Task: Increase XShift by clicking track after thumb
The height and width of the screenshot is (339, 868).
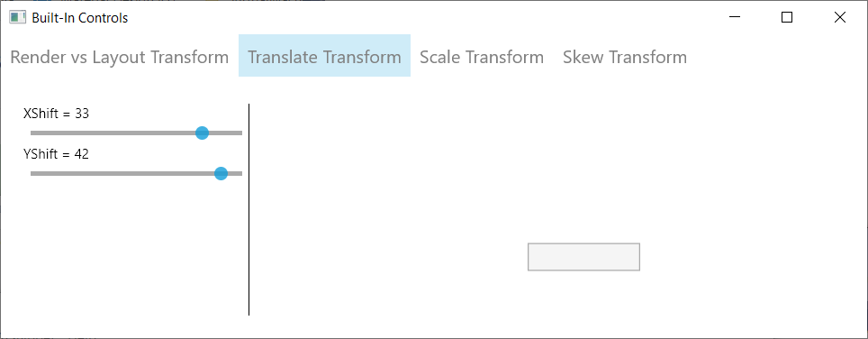Action: (225, 133)
